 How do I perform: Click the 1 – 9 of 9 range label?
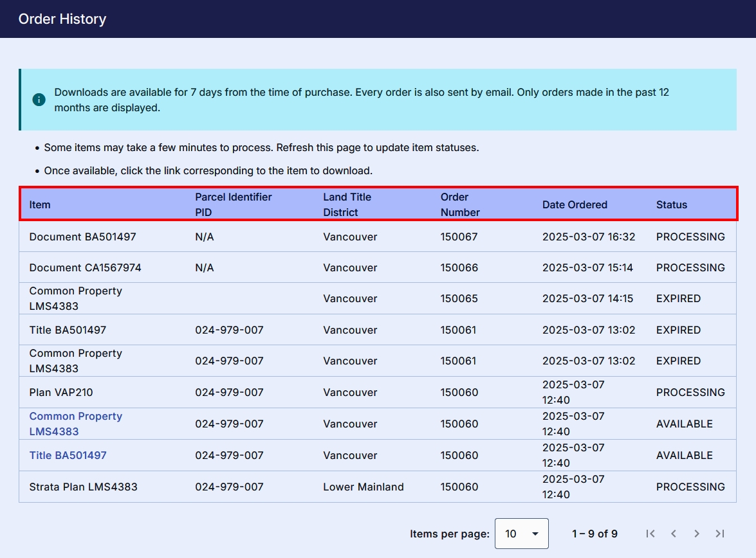595,534
